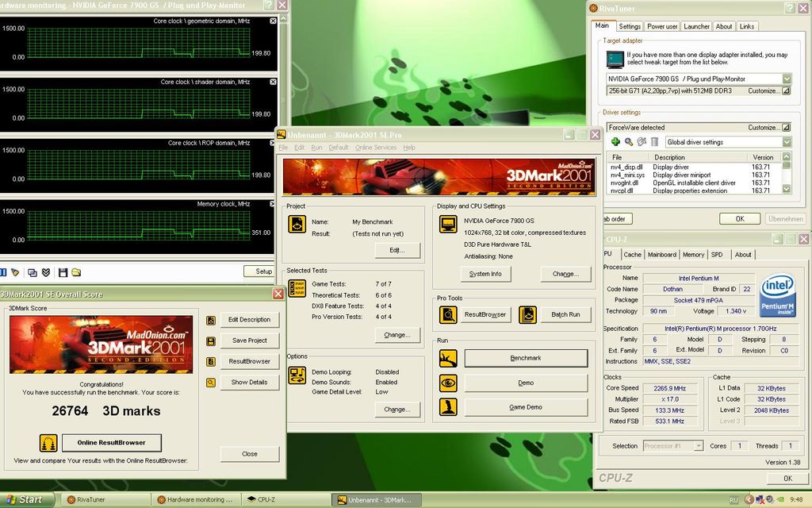The image size is (812, 508).
Task: Click the Description column header in driver list
Action: pyautogui.click(x=698, y=157)
